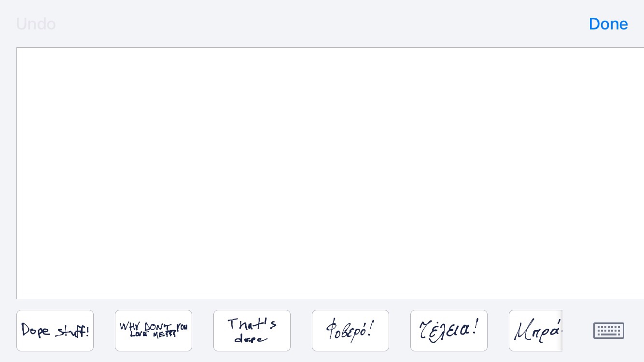Return to typing via the keyboard icon

point(608,331)
